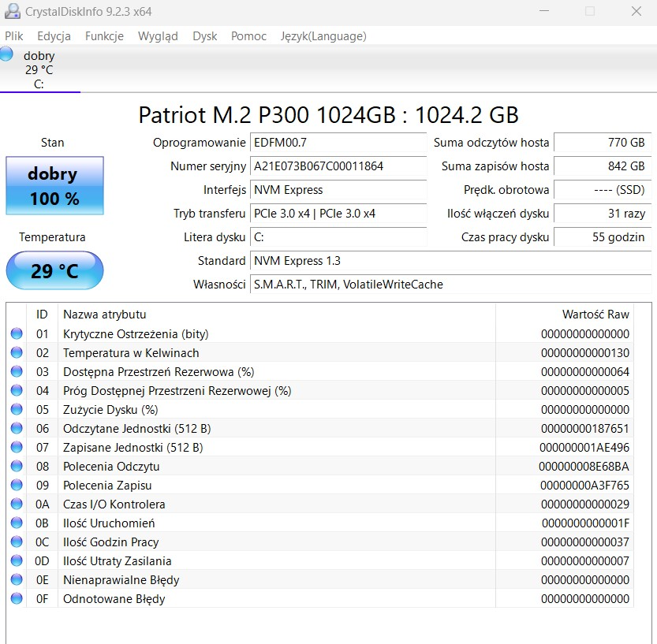Click the 29 °C temperature button

(x=54, y=271)
